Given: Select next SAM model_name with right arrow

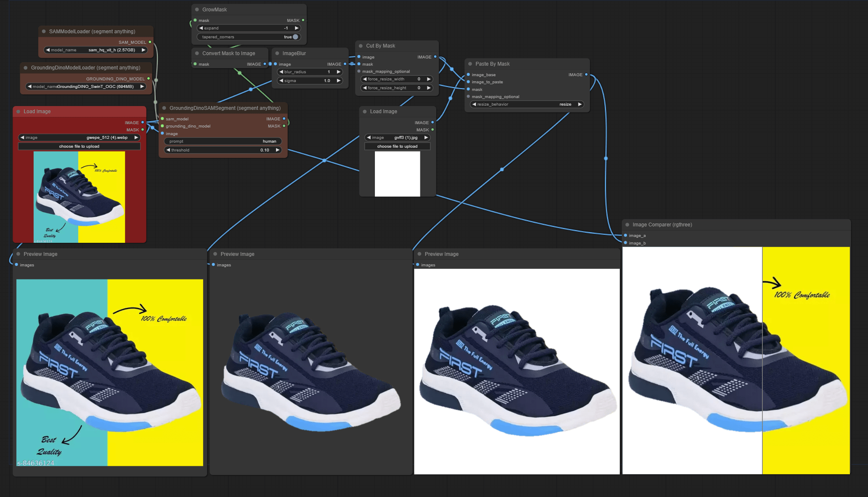Looking at the screenshot, I should tap(143, 50).
